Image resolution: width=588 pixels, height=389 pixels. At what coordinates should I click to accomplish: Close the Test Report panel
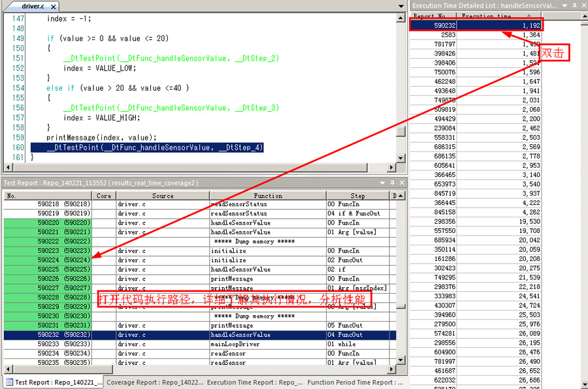coord(402,183)
